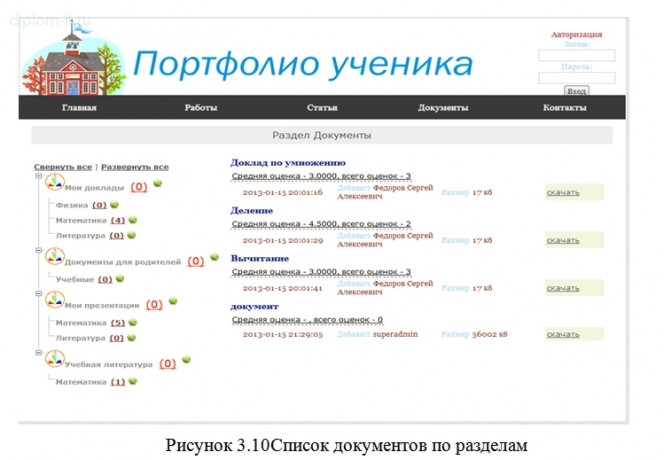The image size is (664, 460).
Task: Open the документ title link
Action: 255,306
